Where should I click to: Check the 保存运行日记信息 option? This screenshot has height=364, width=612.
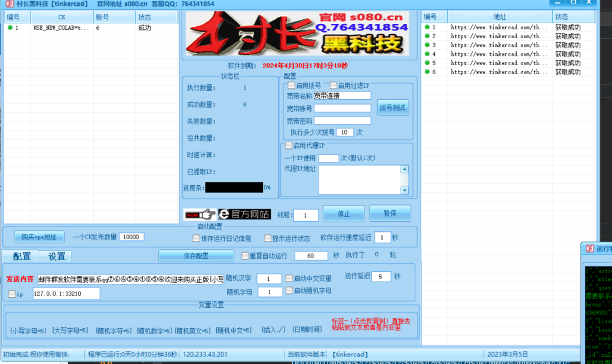pos(196,238)
